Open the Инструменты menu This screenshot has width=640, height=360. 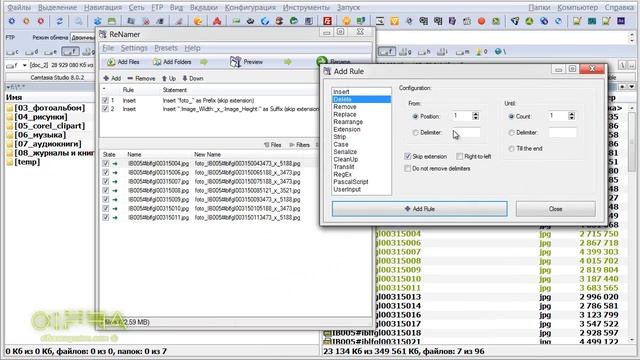pos(306,7)
